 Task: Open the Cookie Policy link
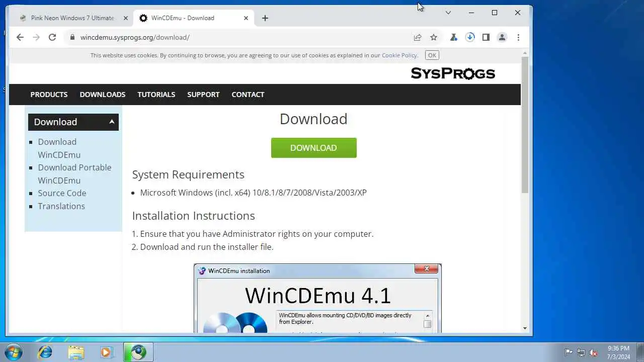tap(399, 55)
